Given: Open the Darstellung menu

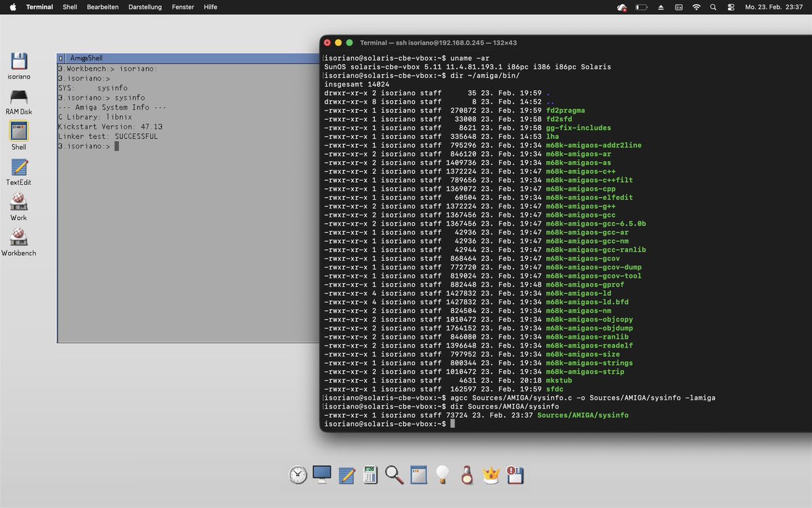Looking at the screenshot, I should click(145, 7).
